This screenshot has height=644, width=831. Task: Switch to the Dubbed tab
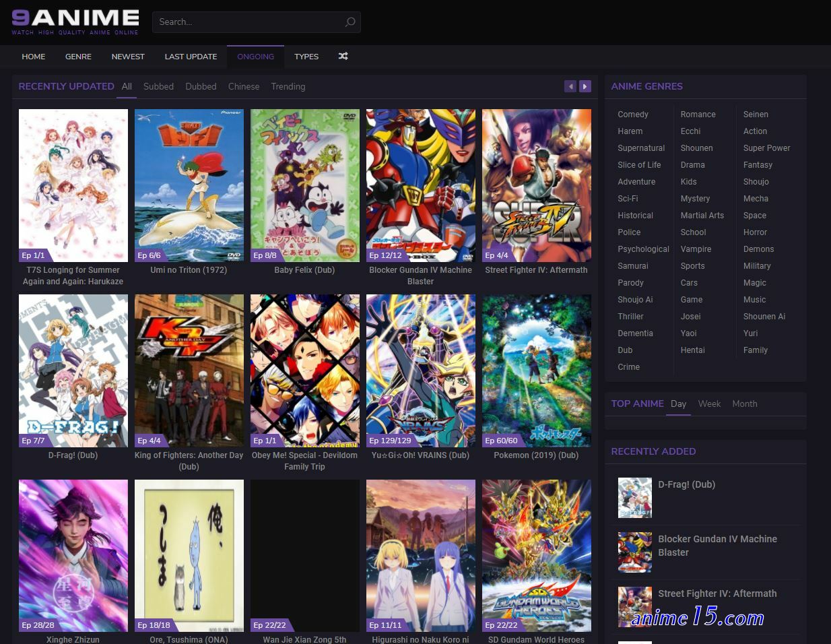click(x=201, y=86)
